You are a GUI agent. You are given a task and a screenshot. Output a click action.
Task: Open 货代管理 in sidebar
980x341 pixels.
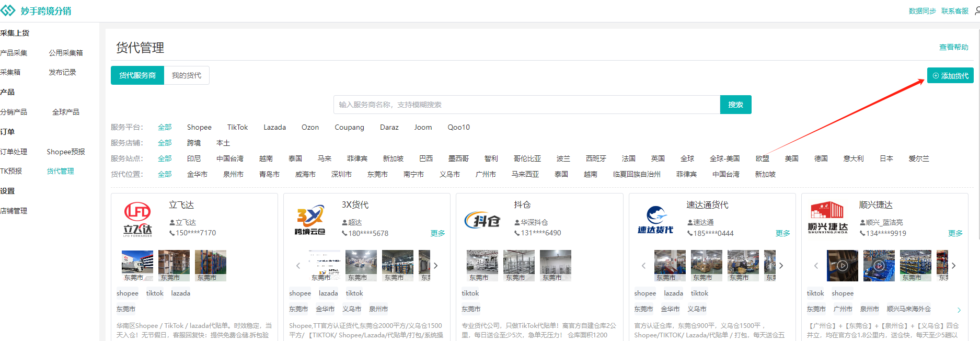(x=61, y=171)
